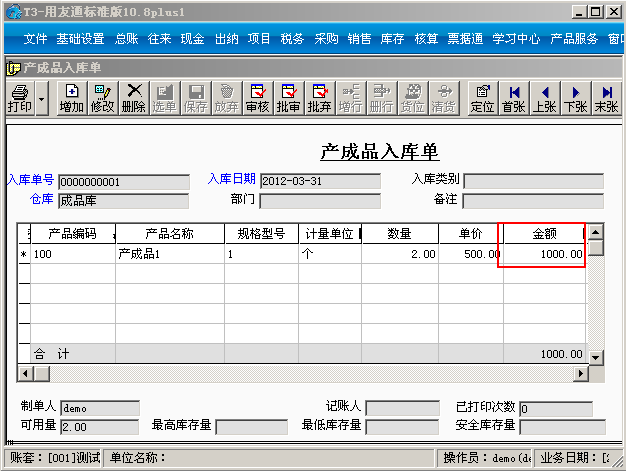Click the table vertical scrollbar down arrow

(x=595, y=358)
